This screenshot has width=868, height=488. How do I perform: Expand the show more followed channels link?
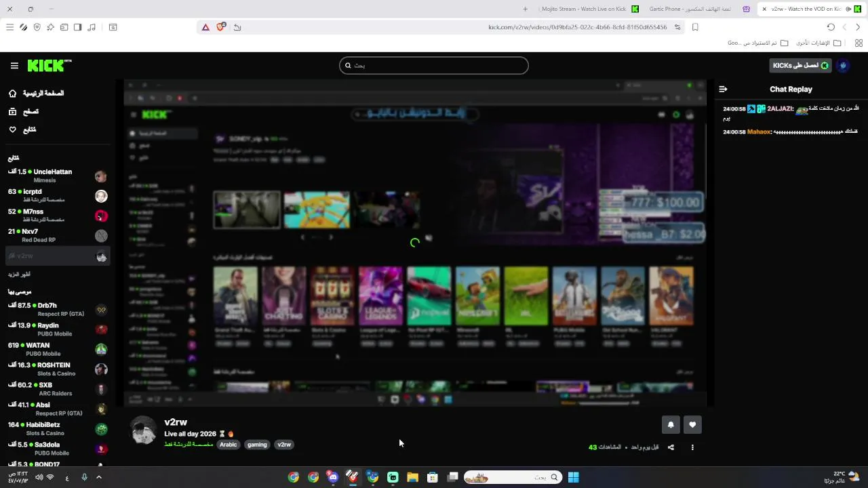coord(20,274)
